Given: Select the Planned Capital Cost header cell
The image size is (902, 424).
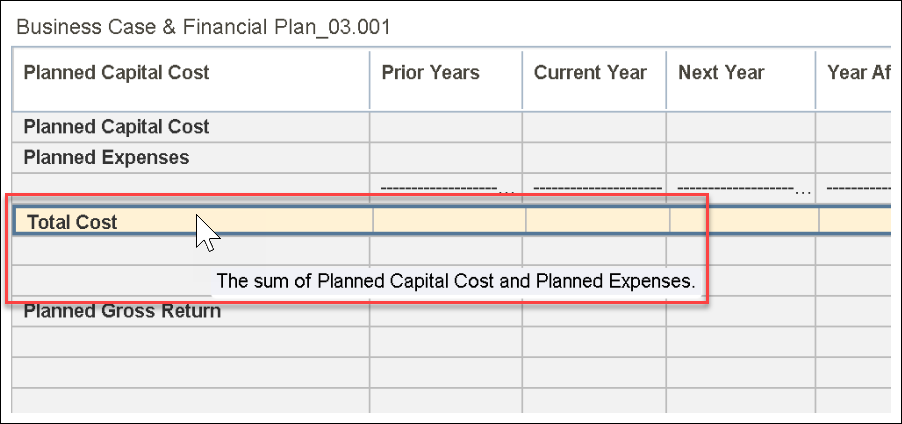Looking at the screenshot, I should 116,73.
